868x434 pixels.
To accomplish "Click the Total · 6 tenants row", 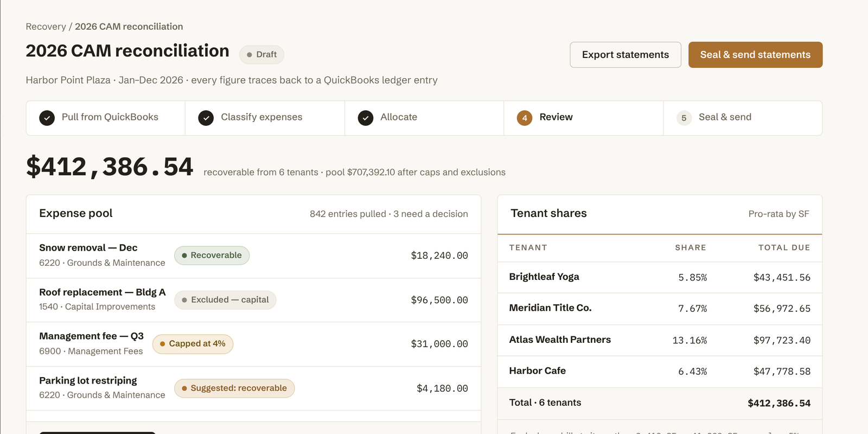I will tap(660, 403).
